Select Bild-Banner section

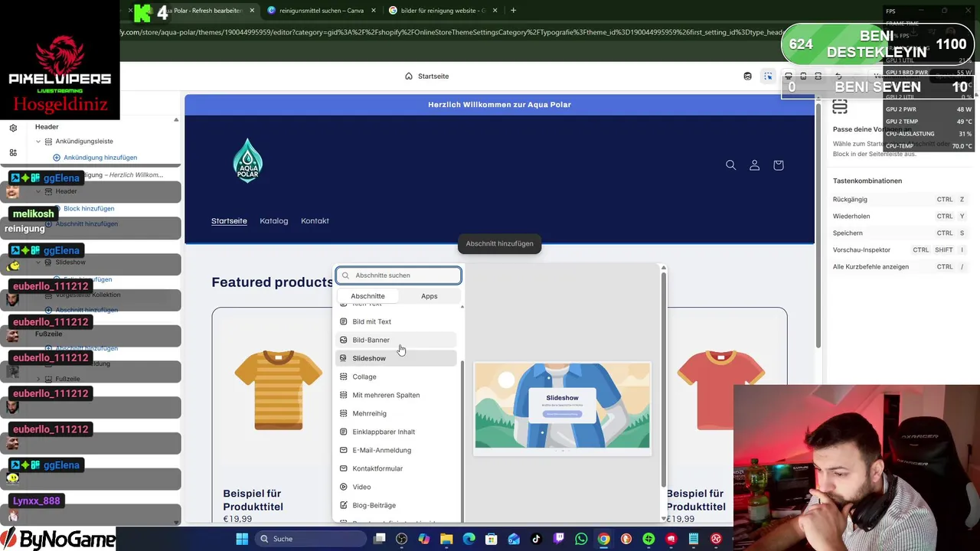[397, 340]
